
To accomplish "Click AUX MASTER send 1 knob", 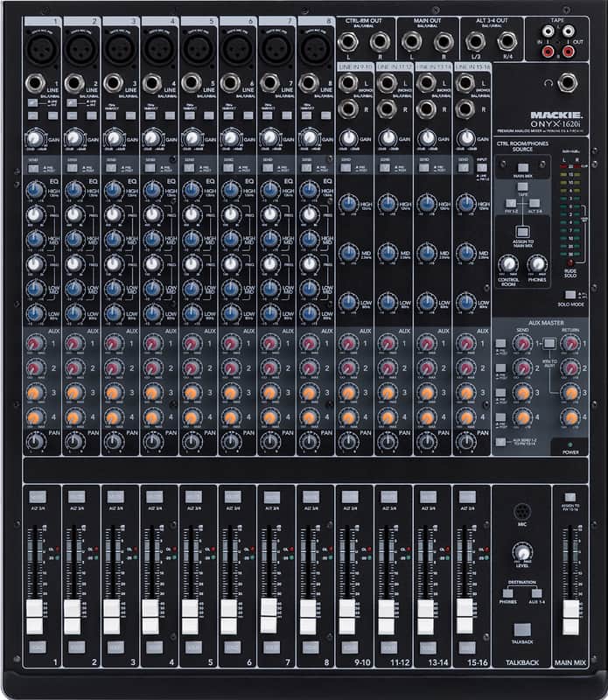I will (522, 344).
